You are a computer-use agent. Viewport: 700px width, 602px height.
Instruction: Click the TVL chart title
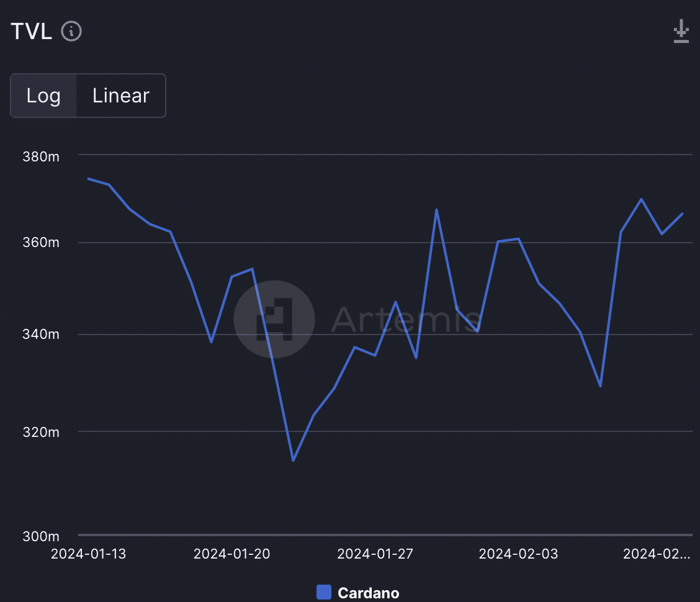pyautogui.click(x=32, y=31)
